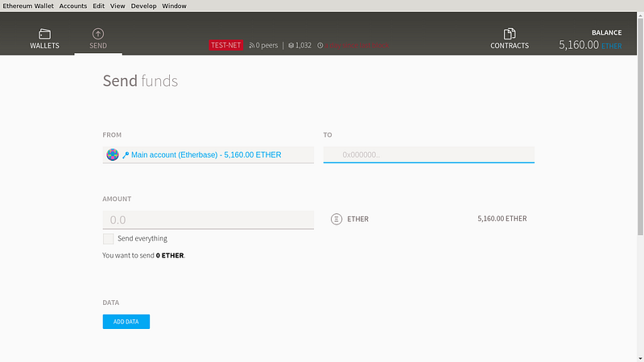Focus the To address input field

click(429, 154)
